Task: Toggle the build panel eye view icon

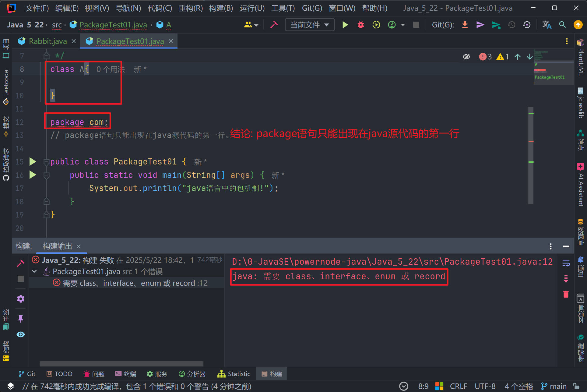Action: tap(21, 334)
